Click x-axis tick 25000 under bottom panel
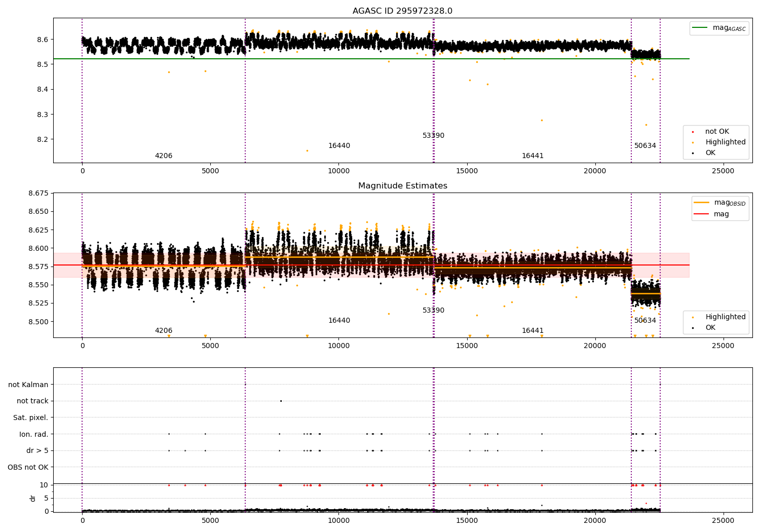 click(723, 520)
